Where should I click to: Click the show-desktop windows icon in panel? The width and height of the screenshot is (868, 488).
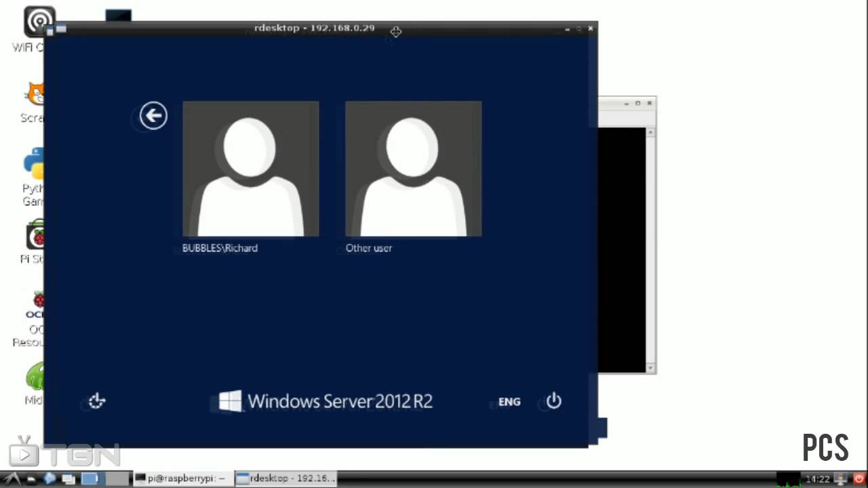68,479
